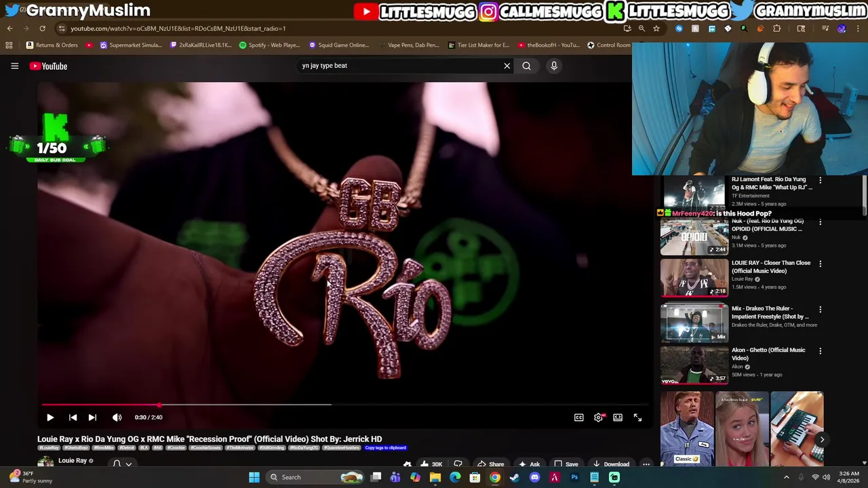Open the 'Supermarket Simula...' bookmark

131,45
